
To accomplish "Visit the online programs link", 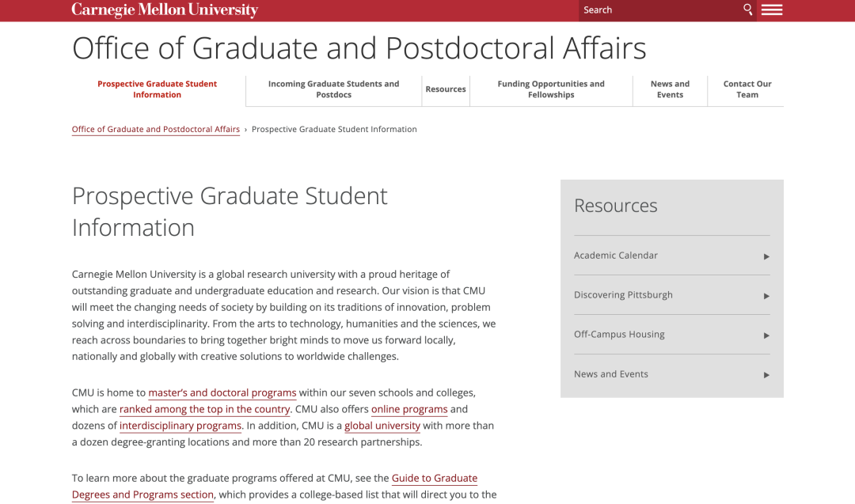I will 409,409.
